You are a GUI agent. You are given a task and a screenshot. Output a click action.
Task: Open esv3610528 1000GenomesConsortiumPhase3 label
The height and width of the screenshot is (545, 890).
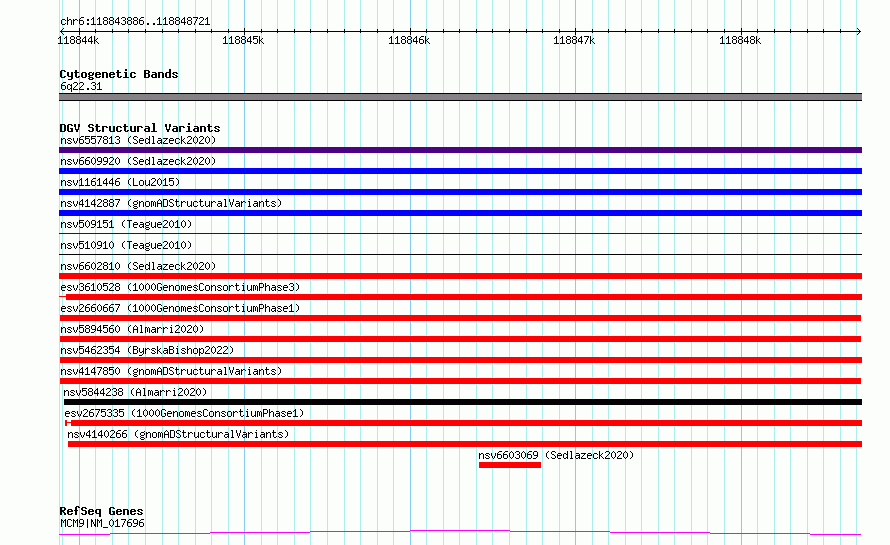[x=180, y=287]
